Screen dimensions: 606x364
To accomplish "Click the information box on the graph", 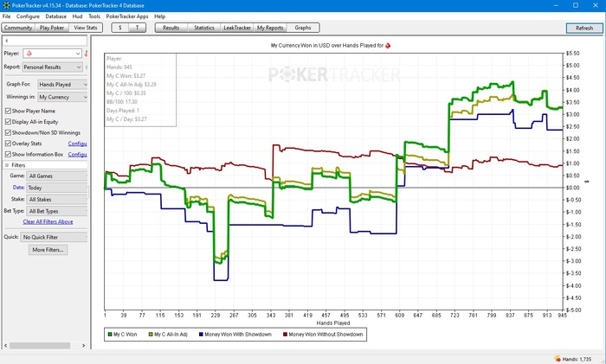I will coord(140,90).
